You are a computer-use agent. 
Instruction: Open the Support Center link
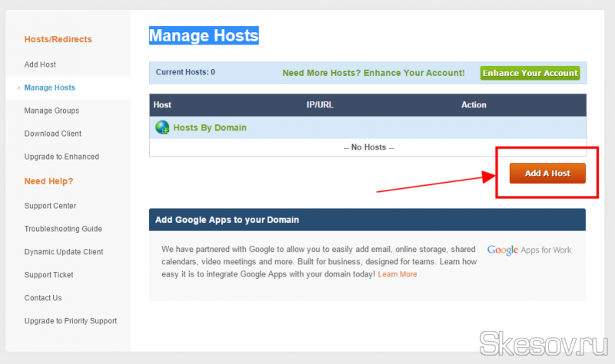point(50,206)
